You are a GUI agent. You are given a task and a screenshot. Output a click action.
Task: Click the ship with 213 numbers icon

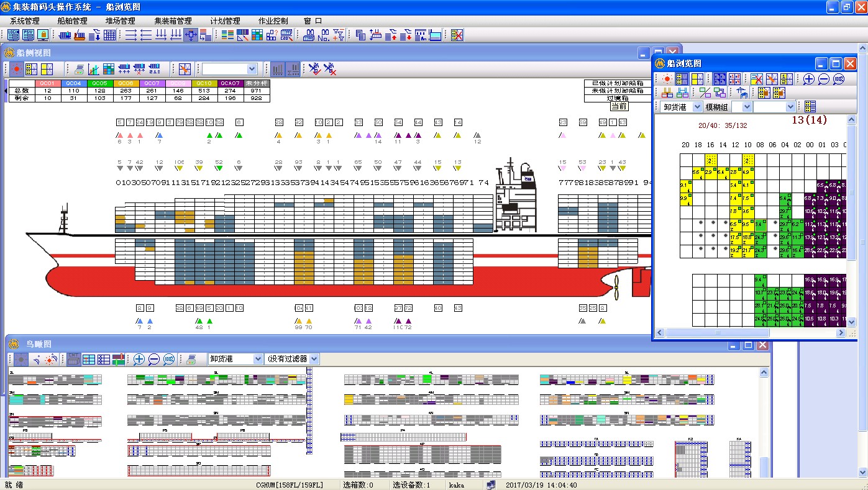click(155, 69)
